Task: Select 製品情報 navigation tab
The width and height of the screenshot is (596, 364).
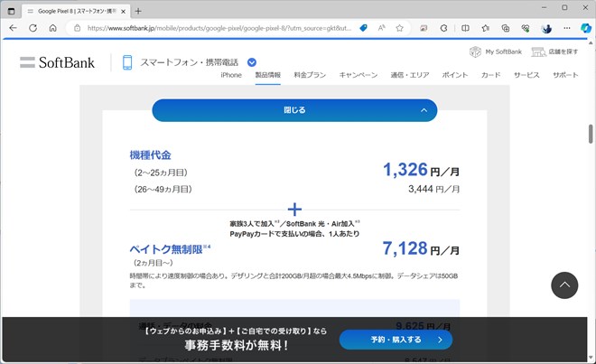Action: 268,75
